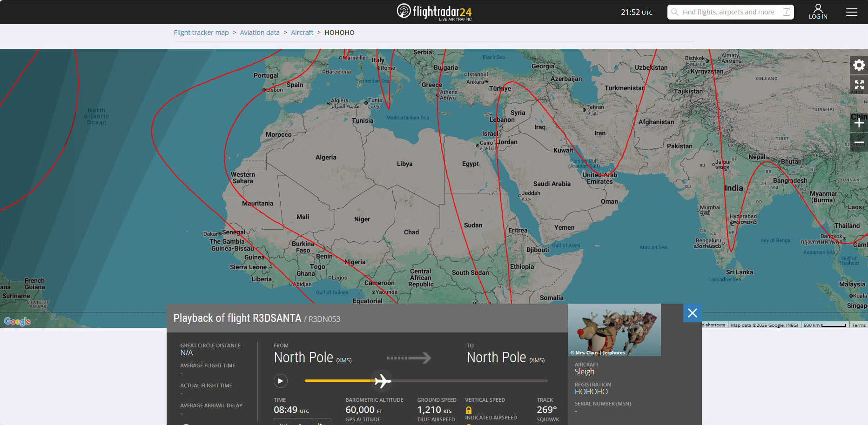Go to Flight tracker map breadcrumb
868x425 pixels.
point(201,33)
